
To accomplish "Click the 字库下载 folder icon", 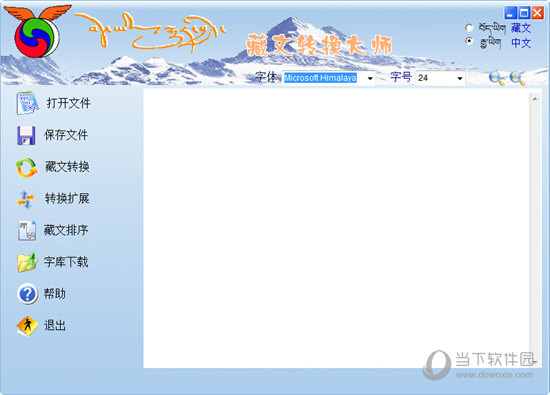I will 27,262.
